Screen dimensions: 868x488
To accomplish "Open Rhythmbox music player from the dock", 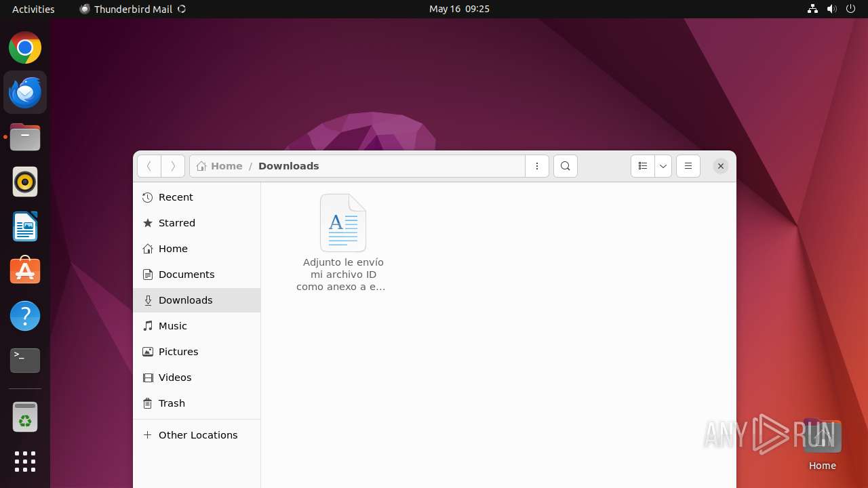I will click(x=25, y=182).
